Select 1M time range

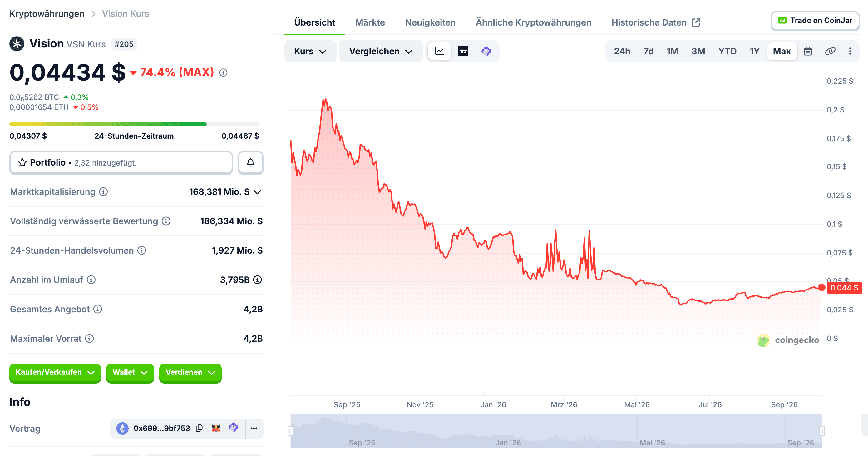pyautogui.click(x=672, y=51)
